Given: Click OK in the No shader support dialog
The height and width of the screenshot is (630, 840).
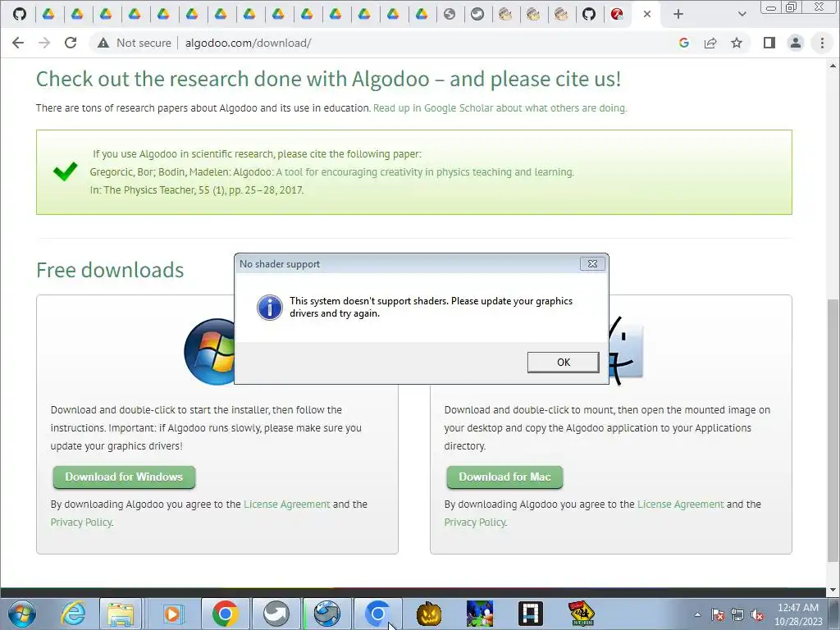Looking at the screenshot, I should coord(563,362).
